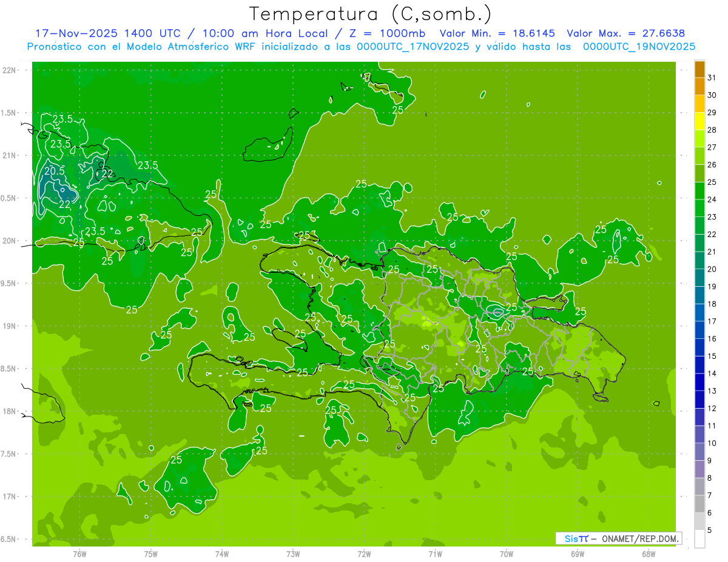Click the "29" label on the color scale
728x562 pixels.
point(712,113)
